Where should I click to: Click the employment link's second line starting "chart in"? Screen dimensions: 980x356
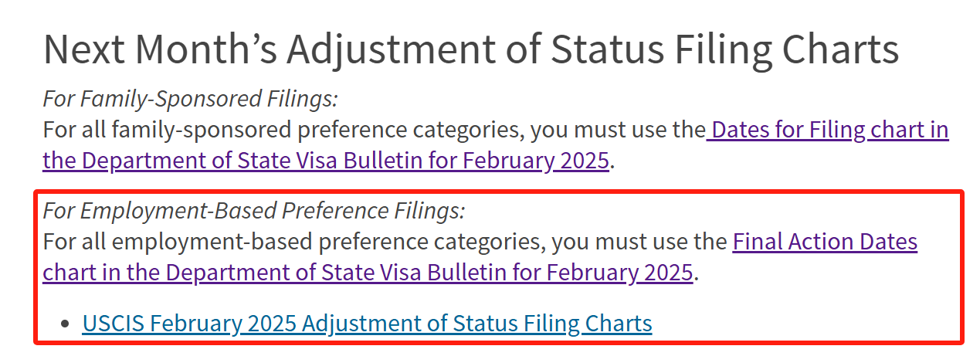tap(368, 273)
